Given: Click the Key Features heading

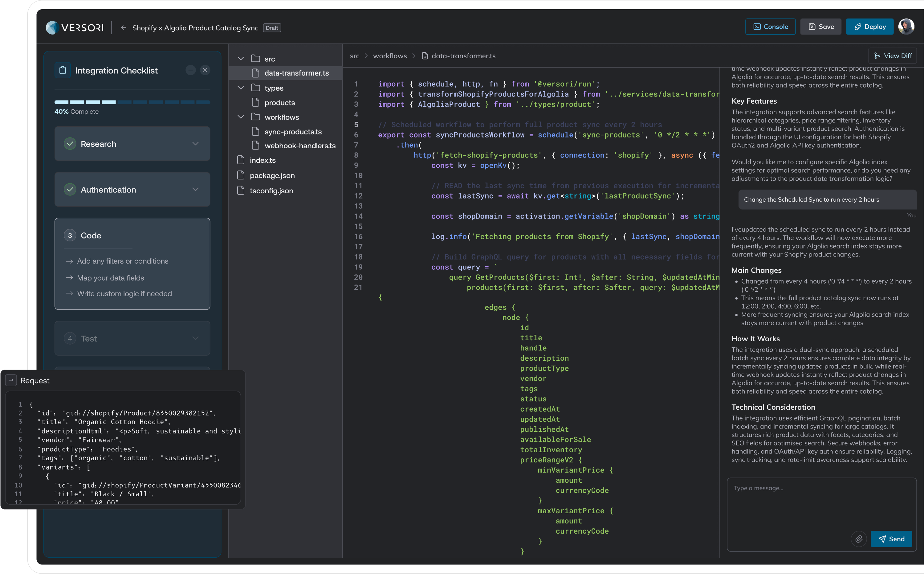Looking at the screenshot, I should pos(754,101).
